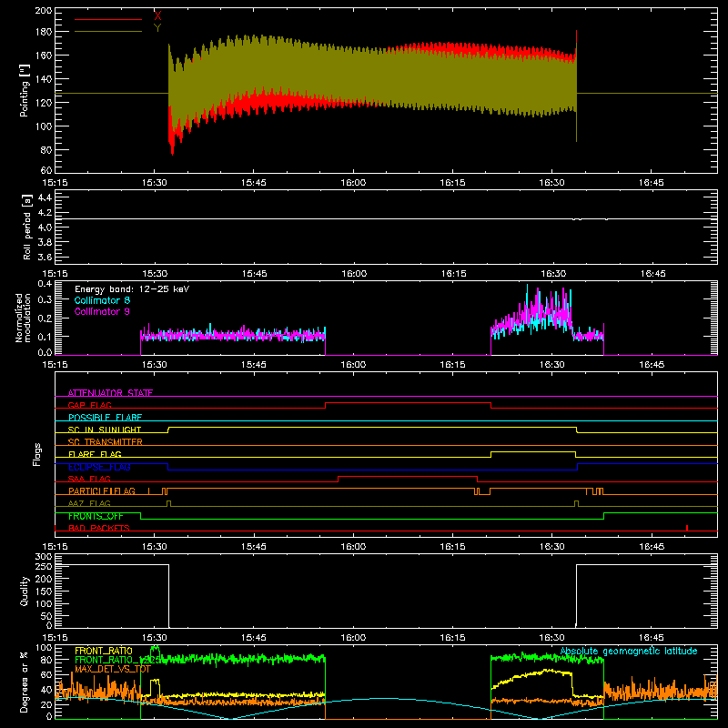Click the 15:45 label under Quality panel
Screen dimensions: 728x728
pos(254,638)
